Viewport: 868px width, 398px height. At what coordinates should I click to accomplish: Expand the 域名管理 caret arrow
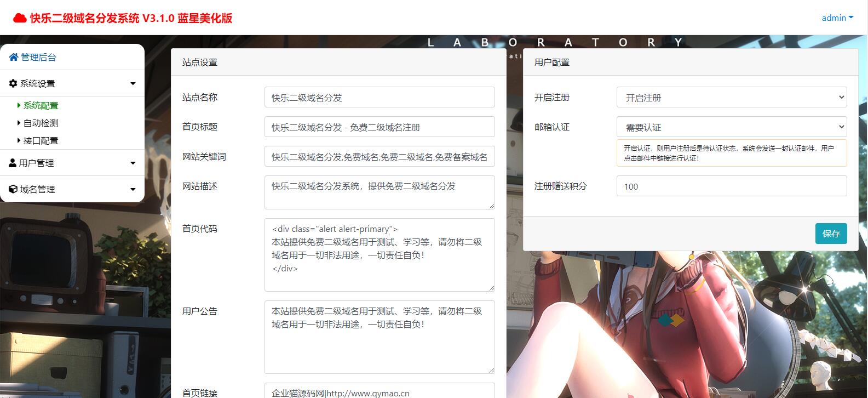pos(133,190)
